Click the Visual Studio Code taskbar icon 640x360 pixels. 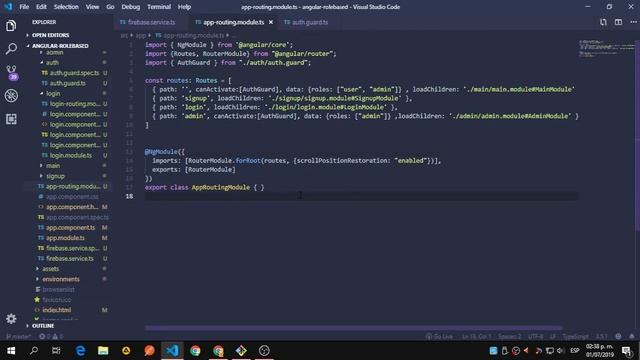(x=172, y=351)
